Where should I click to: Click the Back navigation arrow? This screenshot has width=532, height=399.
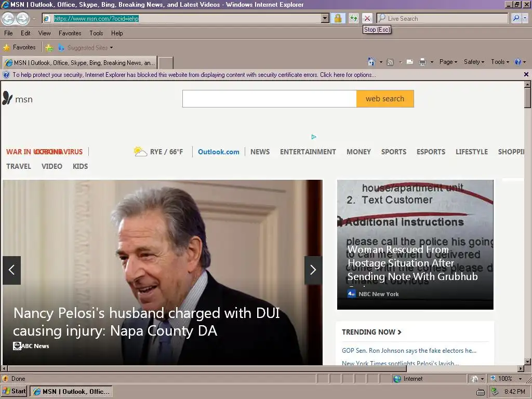[8, 18]
